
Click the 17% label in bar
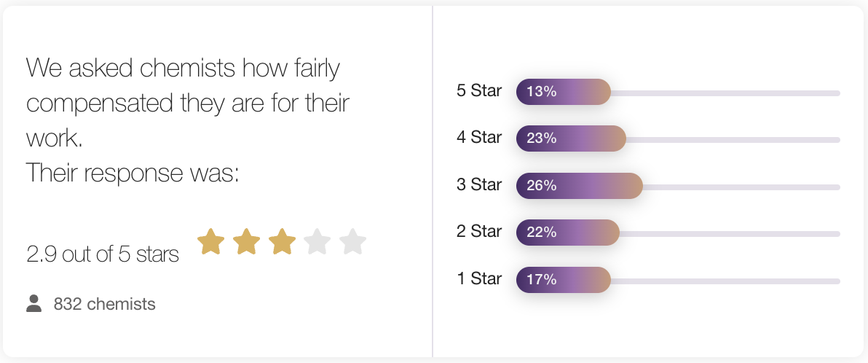(x=541, y=279)
